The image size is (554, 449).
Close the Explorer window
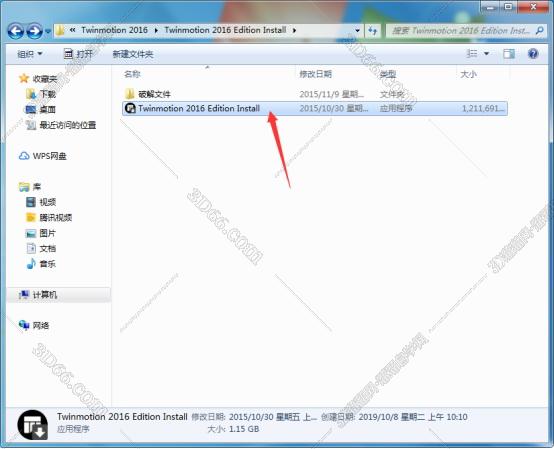(x=534, y=7)
